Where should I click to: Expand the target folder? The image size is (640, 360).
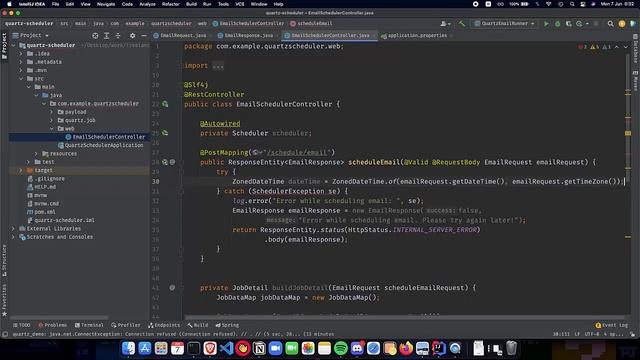click(21, 170)
